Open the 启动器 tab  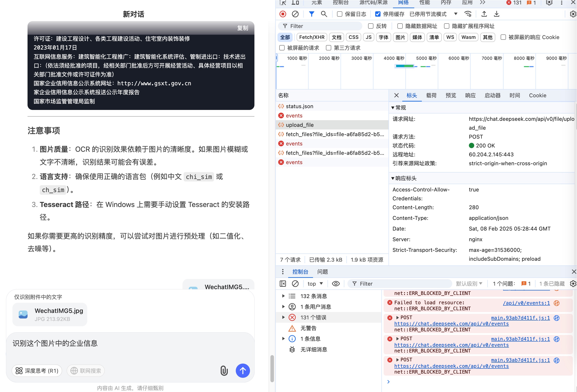click(x=492, y=96)
